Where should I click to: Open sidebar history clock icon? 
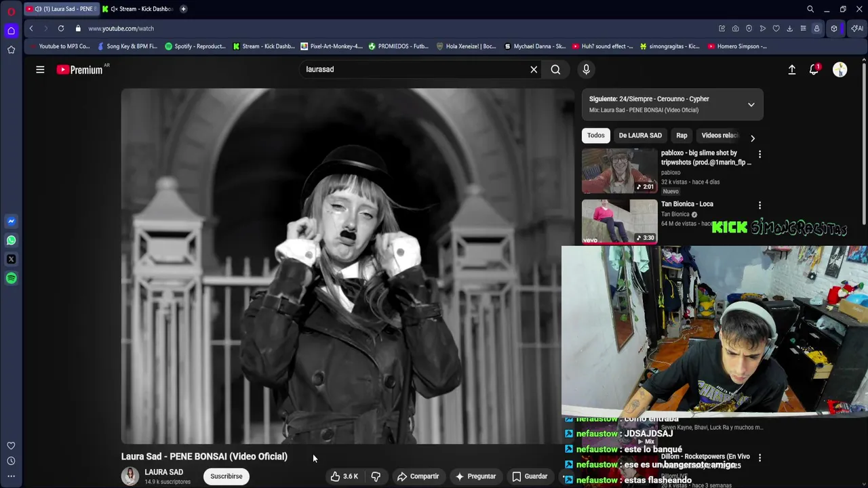click(11, 461)
